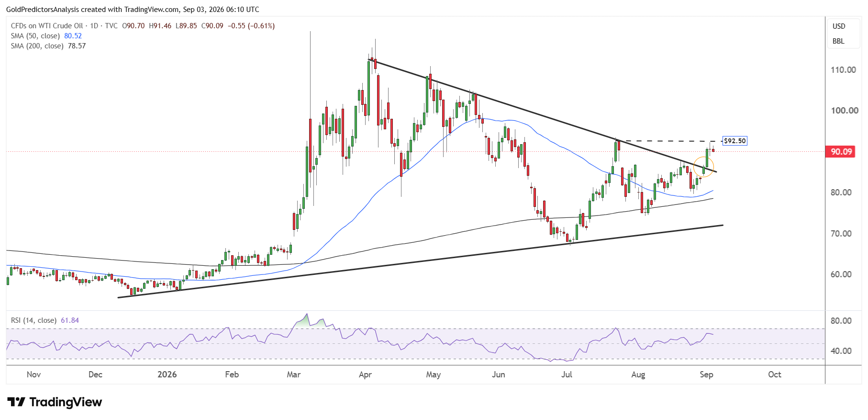Select the SMA (50, close) indicator legend

coord(35,36)
